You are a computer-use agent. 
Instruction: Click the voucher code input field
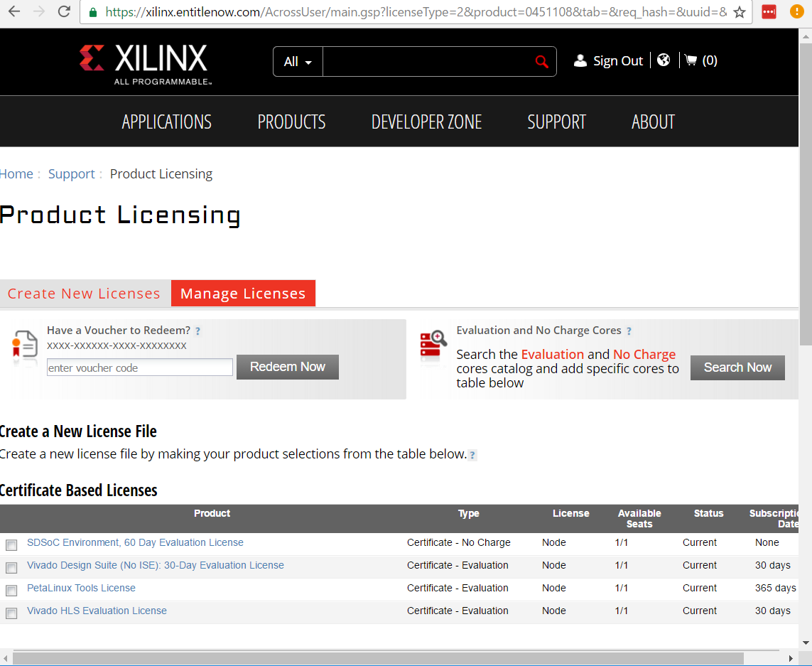140,367
